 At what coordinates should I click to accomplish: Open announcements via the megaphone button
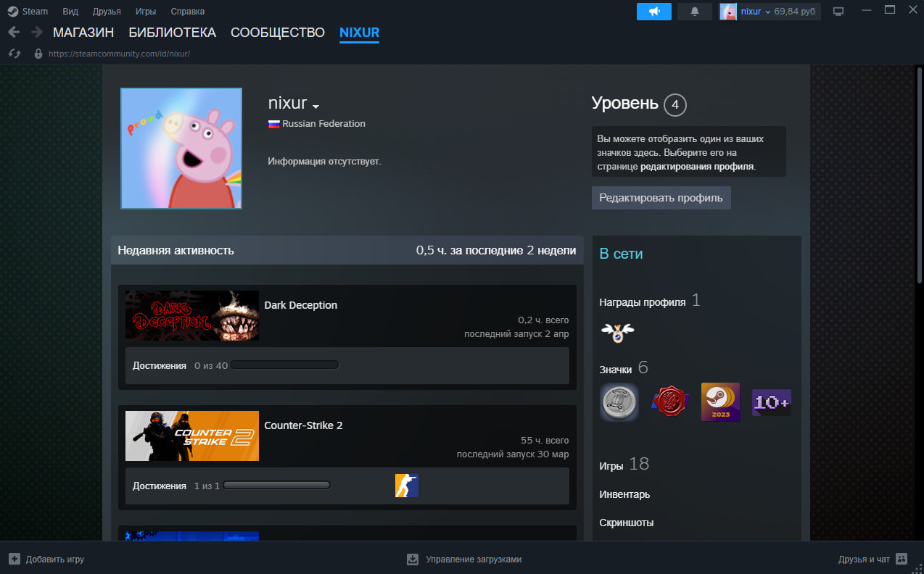coord(654,11)
